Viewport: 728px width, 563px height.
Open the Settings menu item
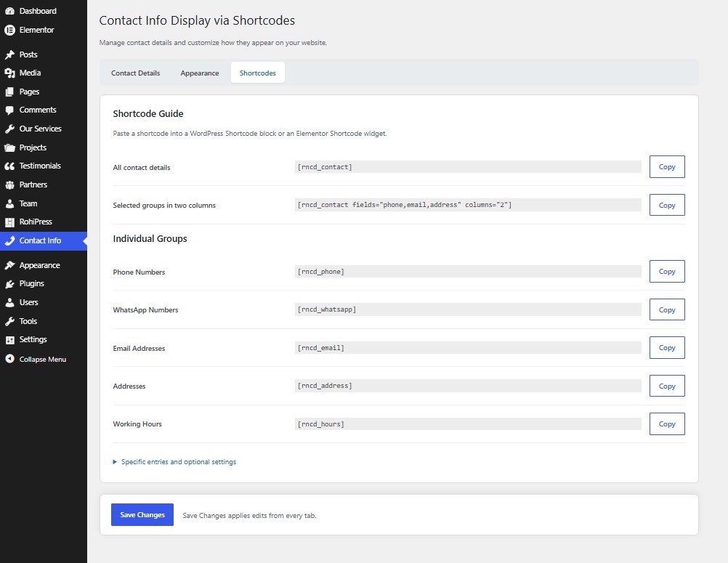pyautogui.click(x=44, y=340)
